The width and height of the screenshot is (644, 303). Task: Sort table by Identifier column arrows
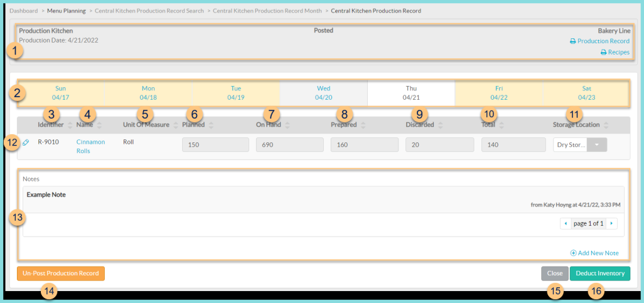coord(70,125)
